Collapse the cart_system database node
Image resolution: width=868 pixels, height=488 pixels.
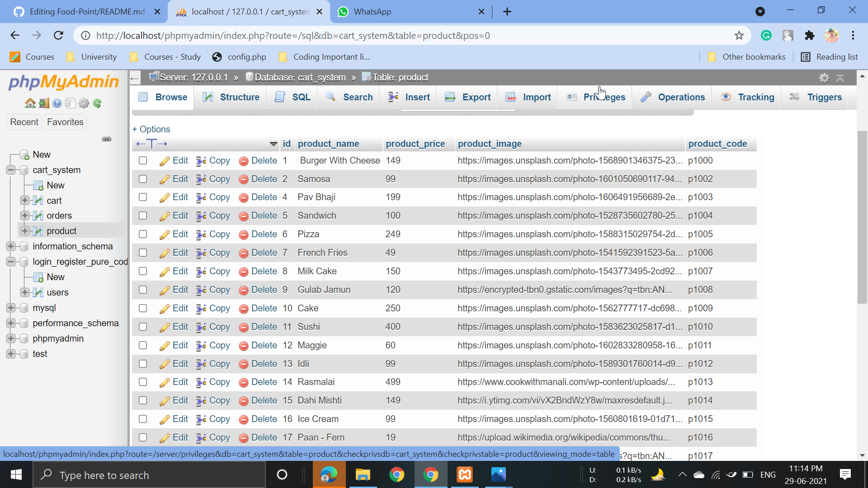pos(11,170)
